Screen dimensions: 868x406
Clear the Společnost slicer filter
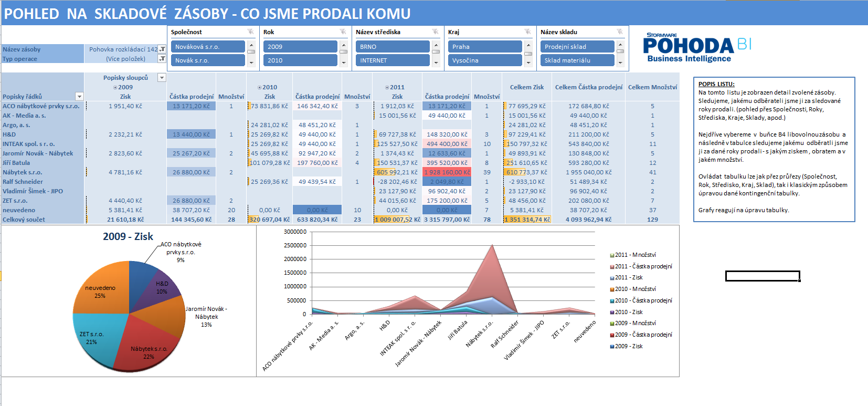[250, 32]
